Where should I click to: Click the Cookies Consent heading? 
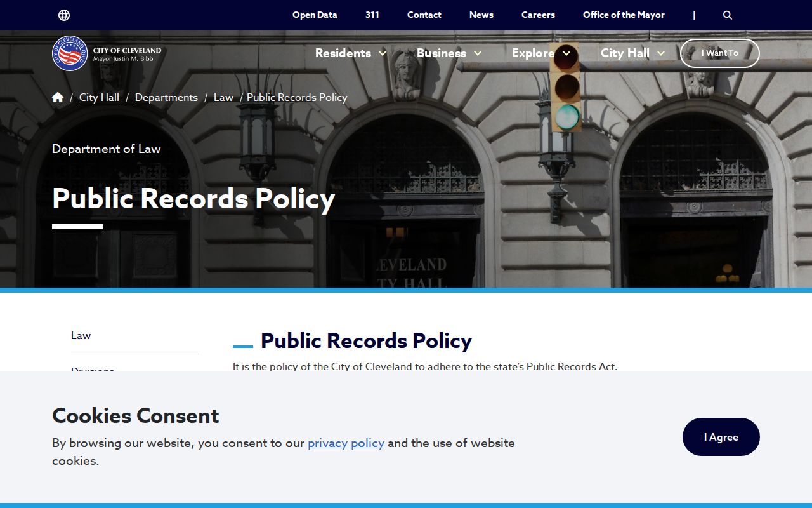click(x=136, y=416)
